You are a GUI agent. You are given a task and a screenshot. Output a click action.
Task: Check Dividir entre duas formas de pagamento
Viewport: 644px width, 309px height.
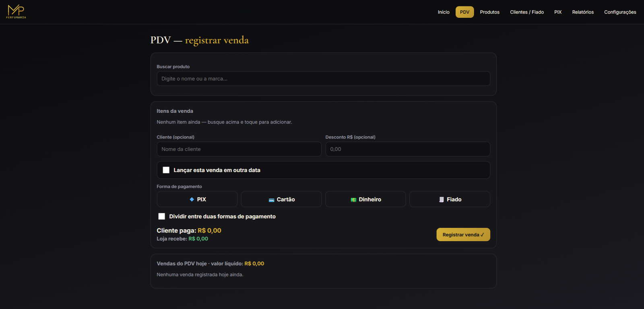tap(162, 216)
